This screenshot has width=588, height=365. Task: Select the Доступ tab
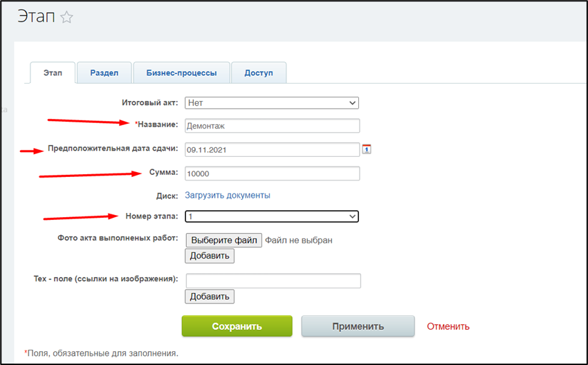click(x=258, y=73)
